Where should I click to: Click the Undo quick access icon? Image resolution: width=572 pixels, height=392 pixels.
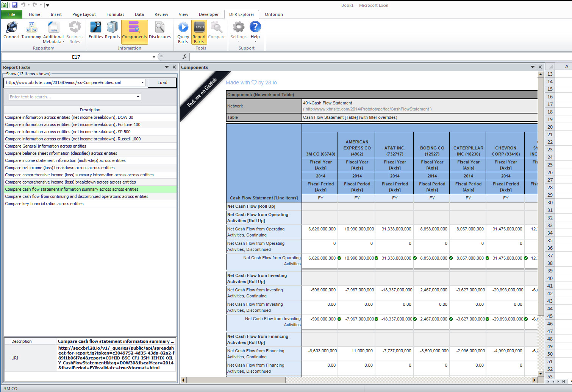(x=23, y=5)
